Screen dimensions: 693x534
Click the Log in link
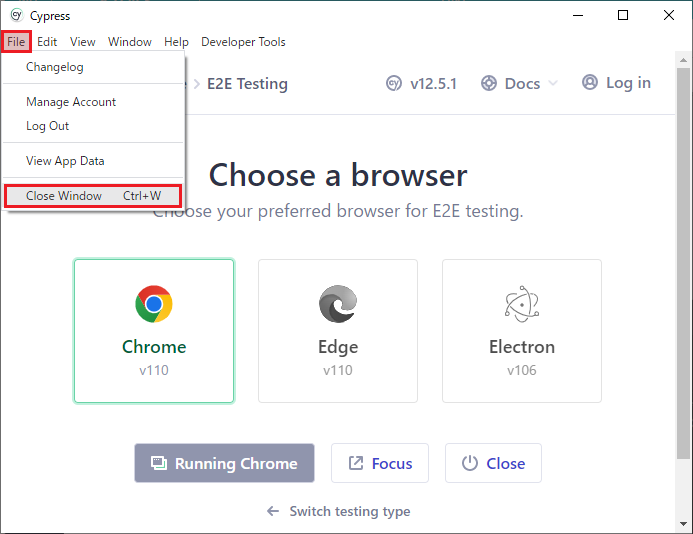point(628,83)
